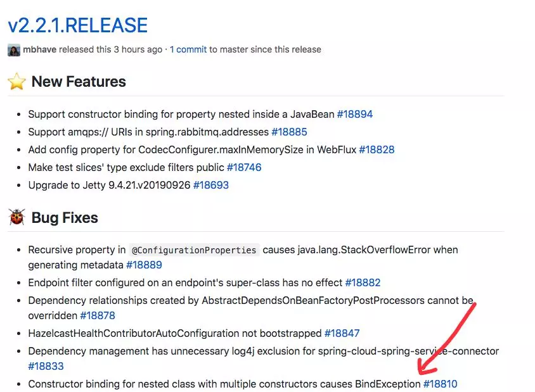Open issue #18847 about HazelcastHealthContributorAutoConfiguration

(x=342, y=333)
